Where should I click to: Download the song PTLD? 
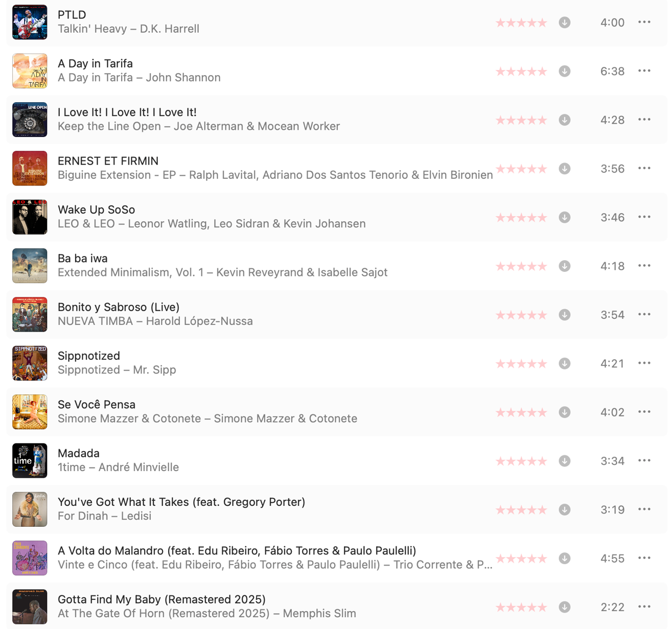tap(564, 22)
